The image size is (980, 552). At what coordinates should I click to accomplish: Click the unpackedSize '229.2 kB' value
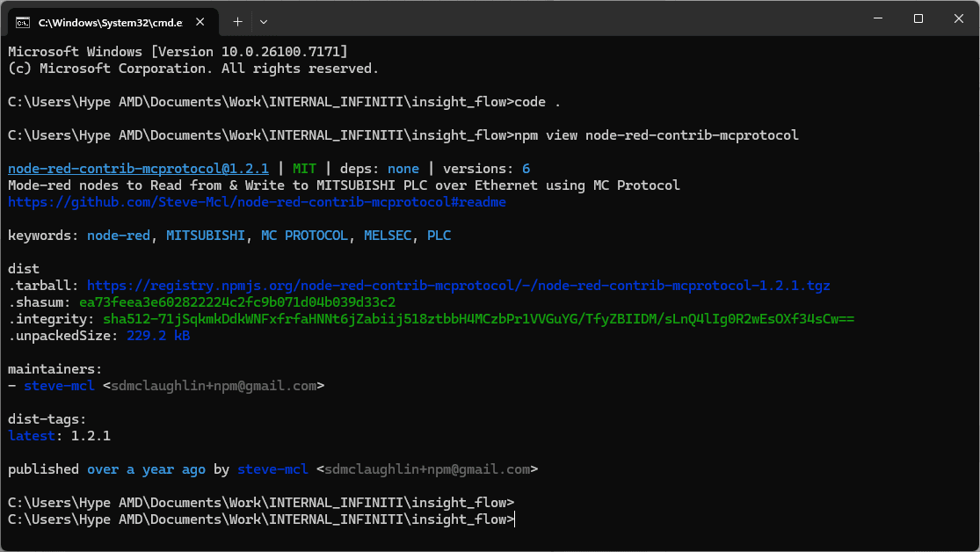(x=158, y=336)
